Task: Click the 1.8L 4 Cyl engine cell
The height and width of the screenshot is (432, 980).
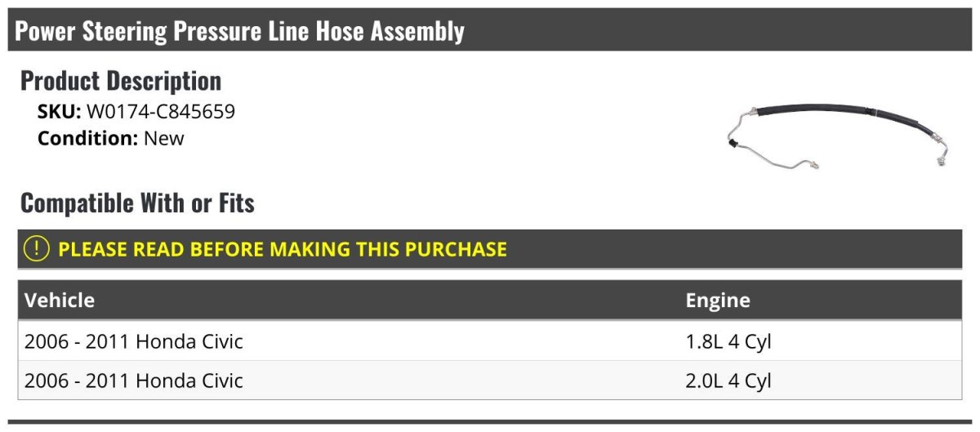Action: [728, 341]
